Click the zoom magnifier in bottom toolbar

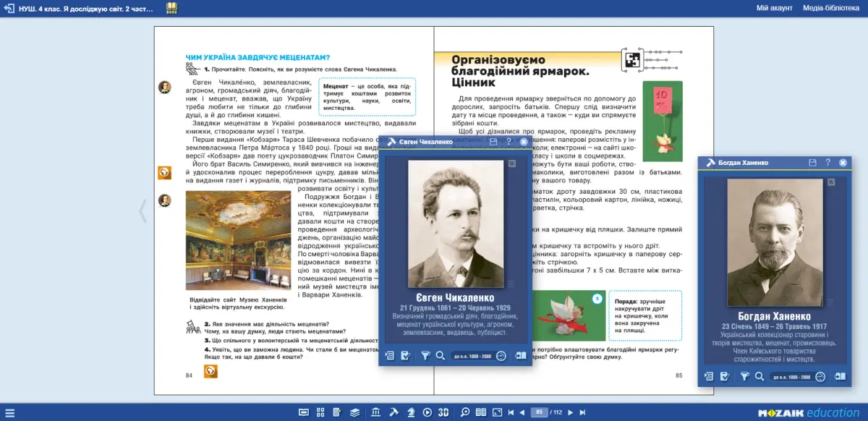(465, 412)
